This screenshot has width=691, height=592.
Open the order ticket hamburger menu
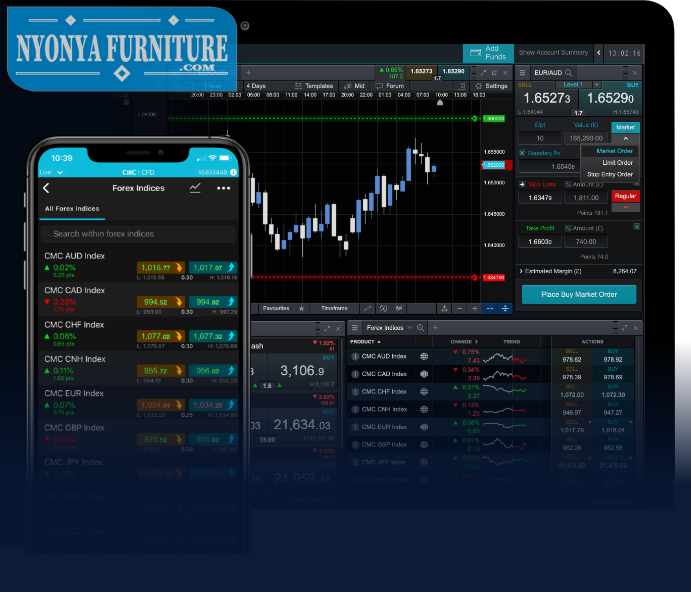(x=522, y=73)
